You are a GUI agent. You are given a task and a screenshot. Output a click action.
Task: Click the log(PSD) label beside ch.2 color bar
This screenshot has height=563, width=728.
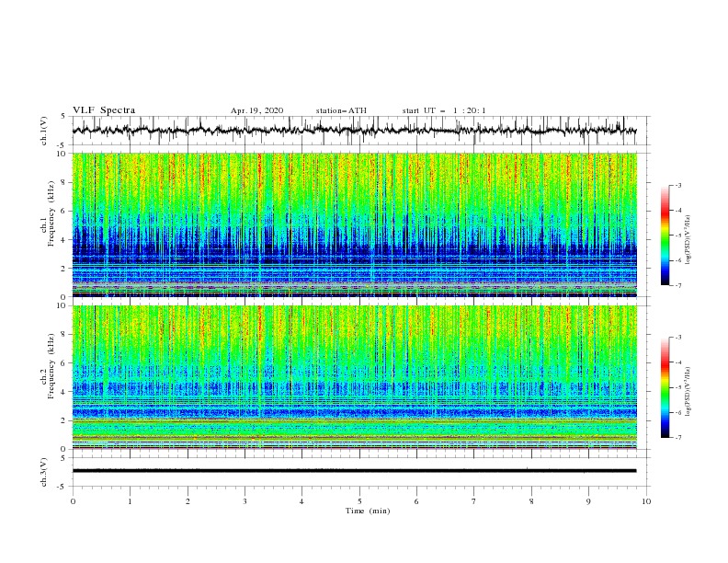tap(688, 392)
